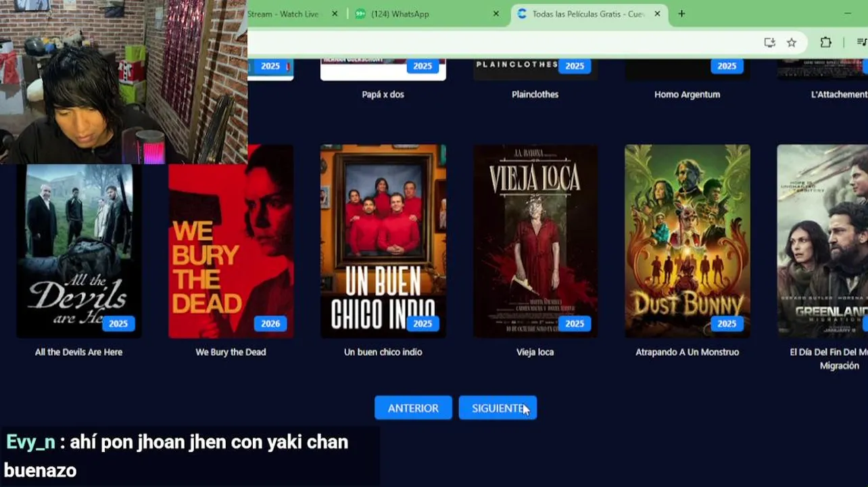Open the Vieja Loca movie poster
Viewport: 868px width, 487px height.
(535, 241)
